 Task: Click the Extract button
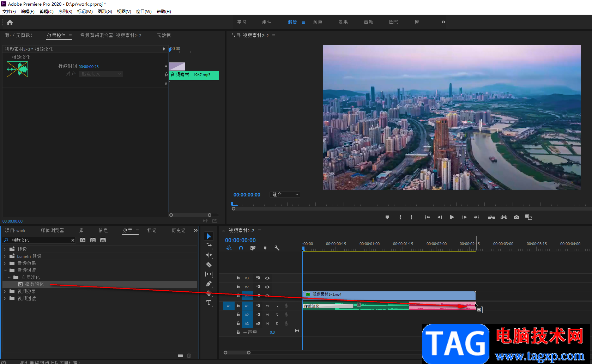pos(504,217)
